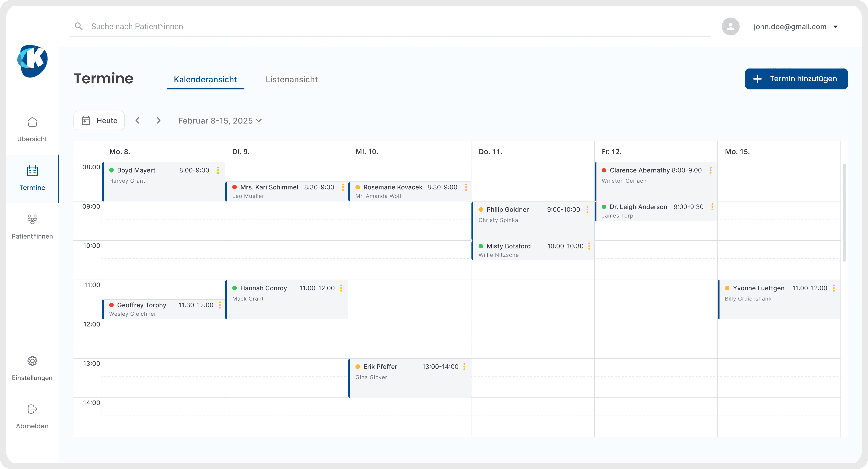Click the Abmelden logout icon
This screenshot has width=868, height=469.
(32, 409)
